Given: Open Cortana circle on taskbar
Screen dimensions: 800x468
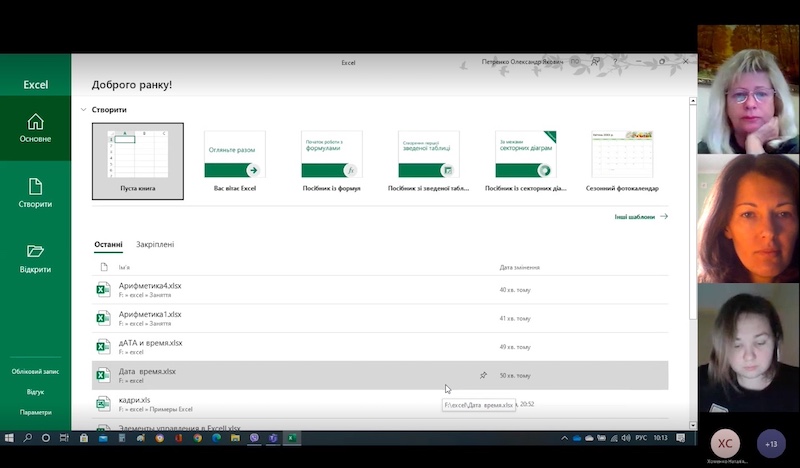Looking at the screenshot, I should click(x=46, y=438).
